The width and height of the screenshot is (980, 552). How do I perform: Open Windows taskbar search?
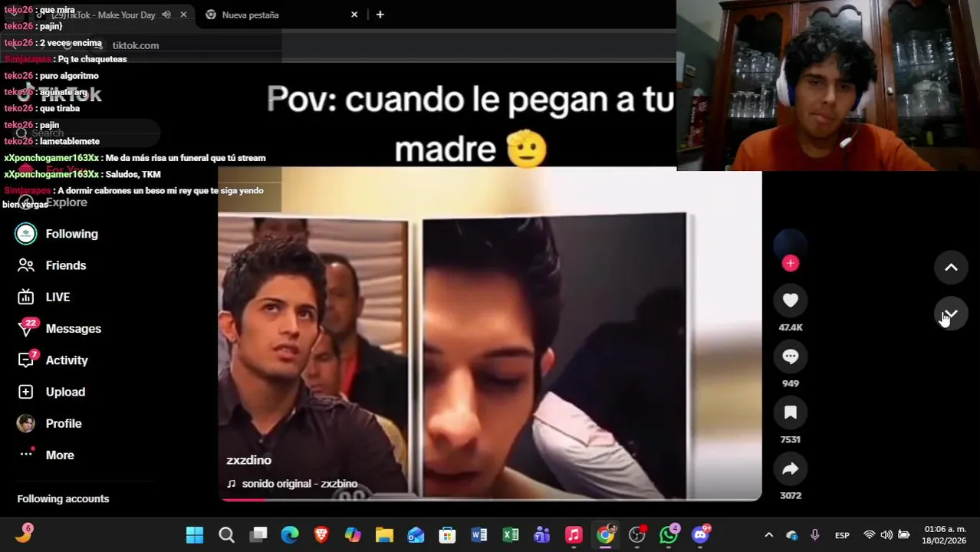pyautogui.click(x=226, y=535)
